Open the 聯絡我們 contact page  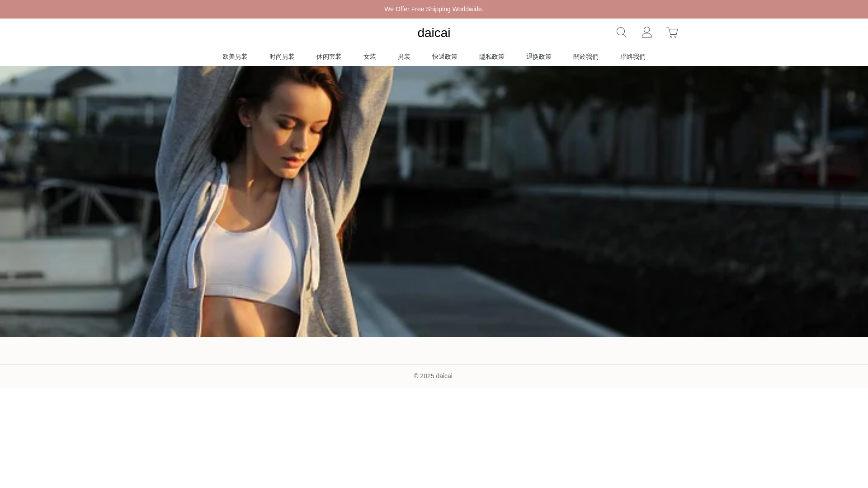(x=632, y=56)
